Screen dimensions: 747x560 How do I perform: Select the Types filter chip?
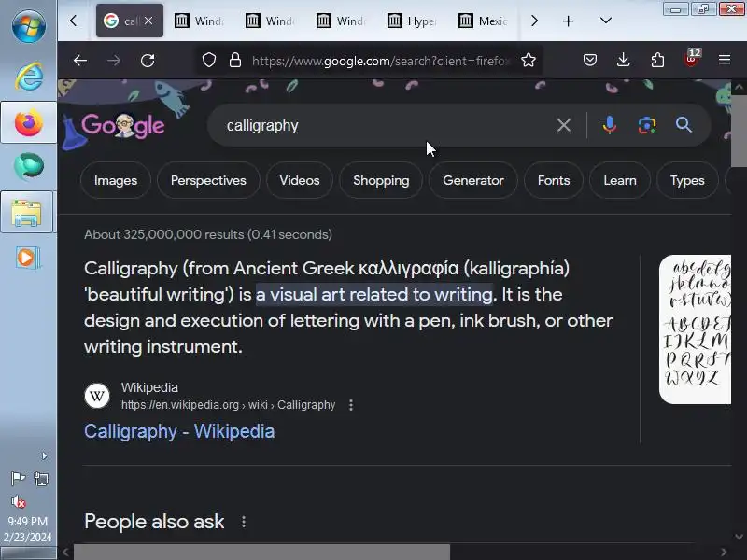coord(687,180)
